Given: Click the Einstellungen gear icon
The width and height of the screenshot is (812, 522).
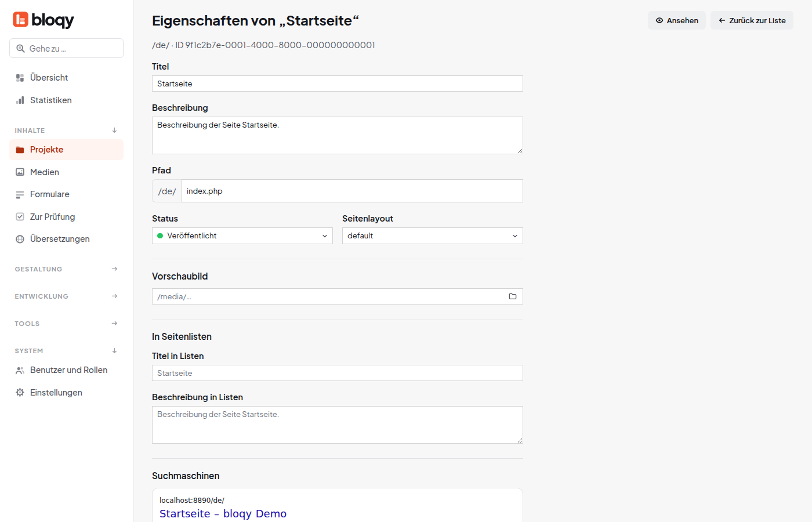Looking at the screenshot, I should pyautogui.click(x=20, y=393).
